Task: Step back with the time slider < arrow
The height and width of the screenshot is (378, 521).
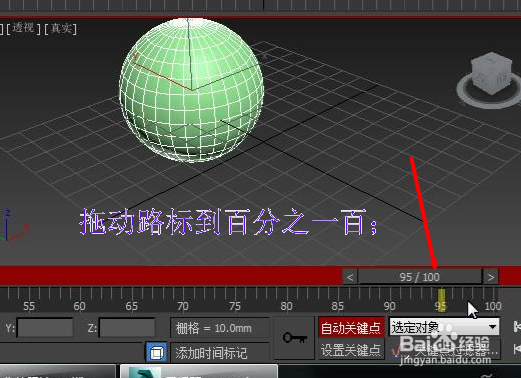Action: click(350, 277)
